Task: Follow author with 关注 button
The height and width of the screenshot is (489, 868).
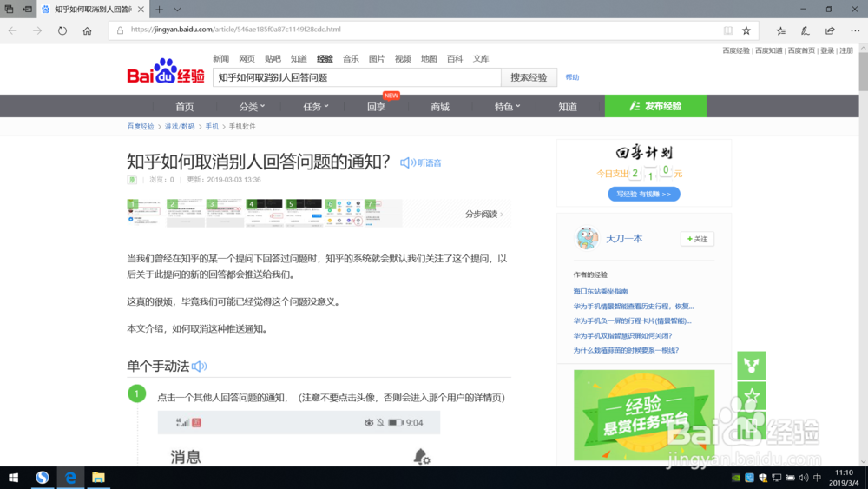Action: (x=697, y=239)
